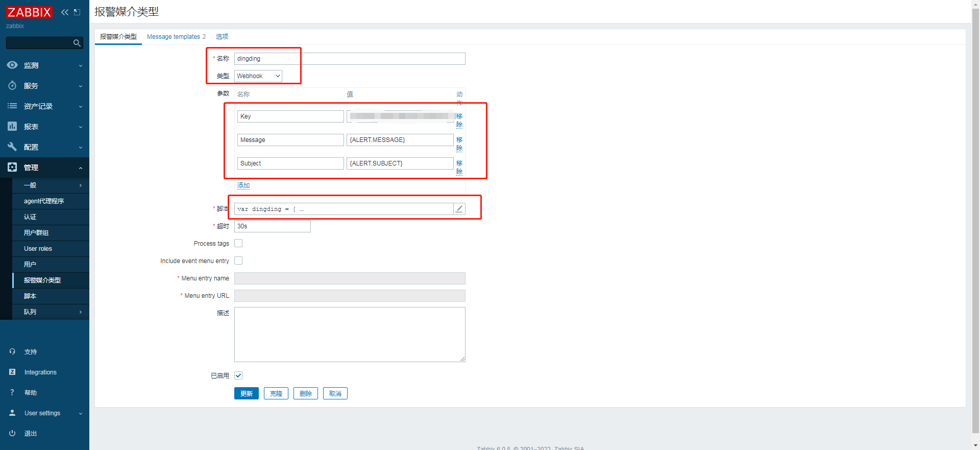Click the 服务 clock icon
The width and height of the screenshot is (980, 450).
pyautogui.click(x=12, y=85)
